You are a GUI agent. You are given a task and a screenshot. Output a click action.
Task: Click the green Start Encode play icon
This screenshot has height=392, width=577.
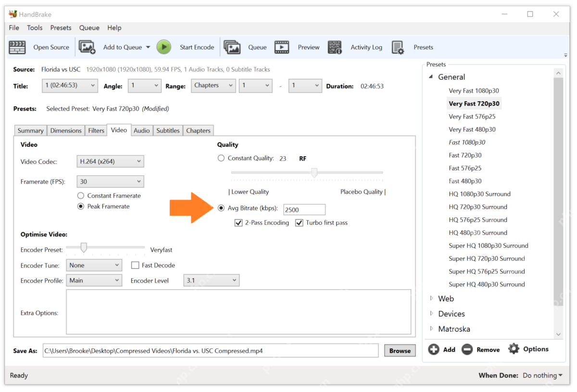point(164,47)
